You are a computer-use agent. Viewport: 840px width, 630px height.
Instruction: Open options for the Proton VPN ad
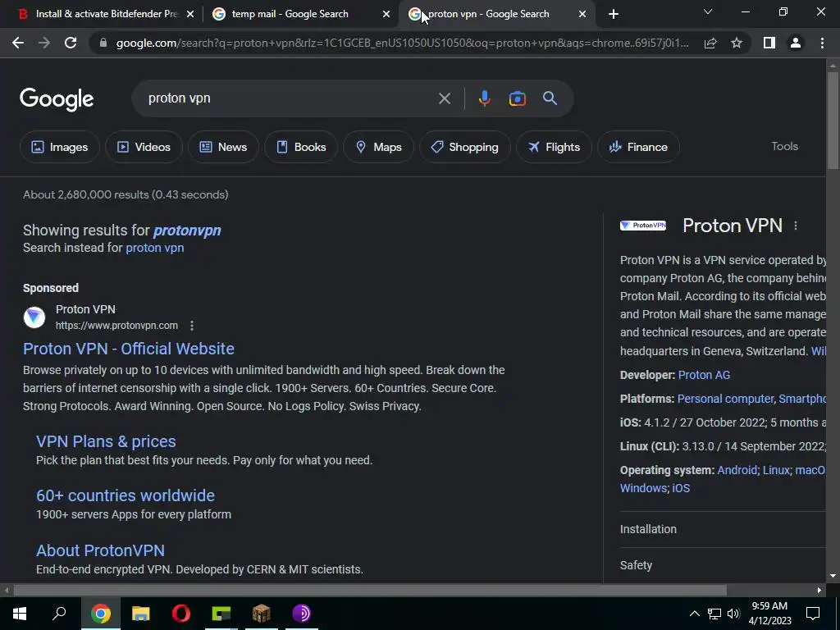click(192, 325)
